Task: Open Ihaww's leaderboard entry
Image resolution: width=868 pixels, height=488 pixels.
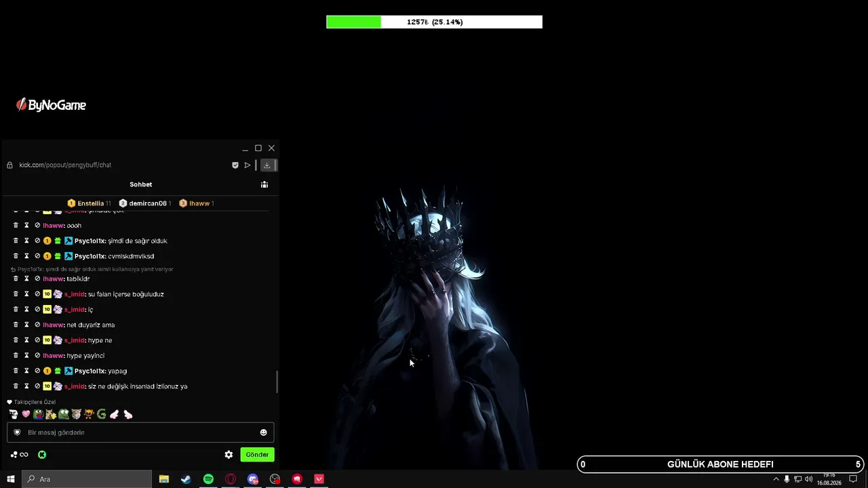Action: point(197,203)
